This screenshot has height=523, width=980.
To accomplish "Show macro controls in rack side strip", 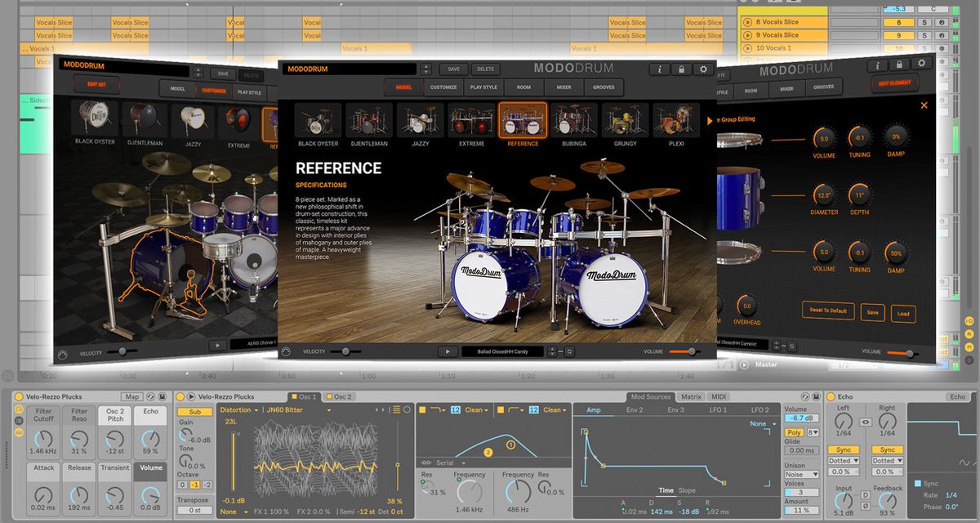I will coord(19,409).
